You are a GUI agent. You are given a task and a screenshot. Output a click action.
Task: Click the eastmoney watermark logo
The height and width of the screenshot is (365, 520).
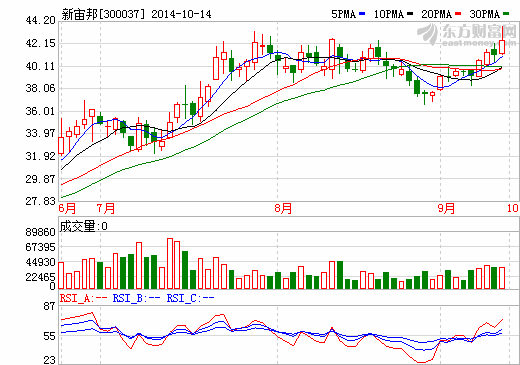pyautogui.click(x=466, y=34)
